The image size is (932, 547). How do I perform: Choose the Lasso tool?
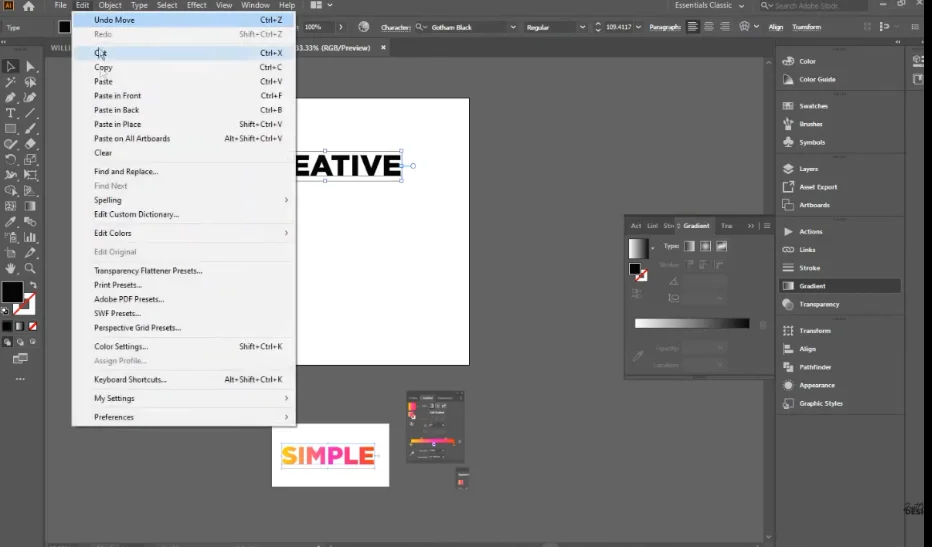point(30,82)
